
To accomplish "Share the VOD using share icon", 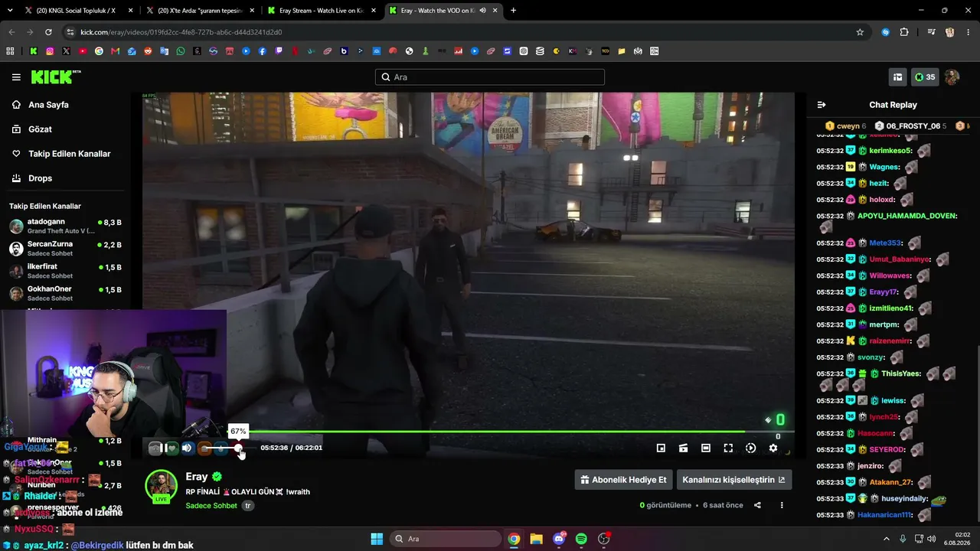I will (757, 505).
